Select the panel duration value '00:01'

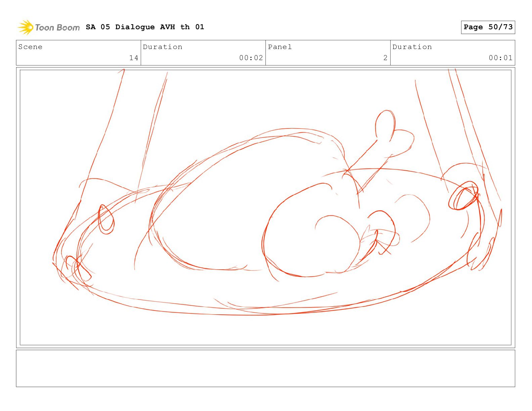[500, 58]
